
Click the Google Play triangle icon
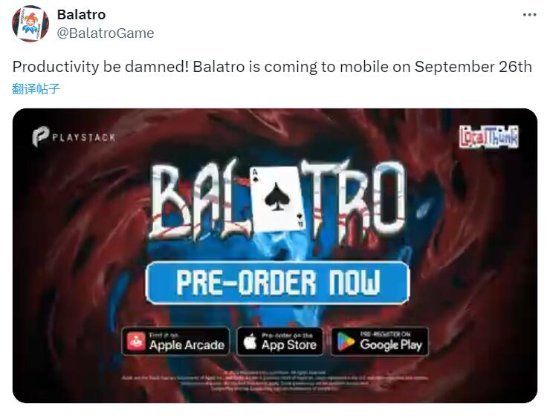(346, 342)
